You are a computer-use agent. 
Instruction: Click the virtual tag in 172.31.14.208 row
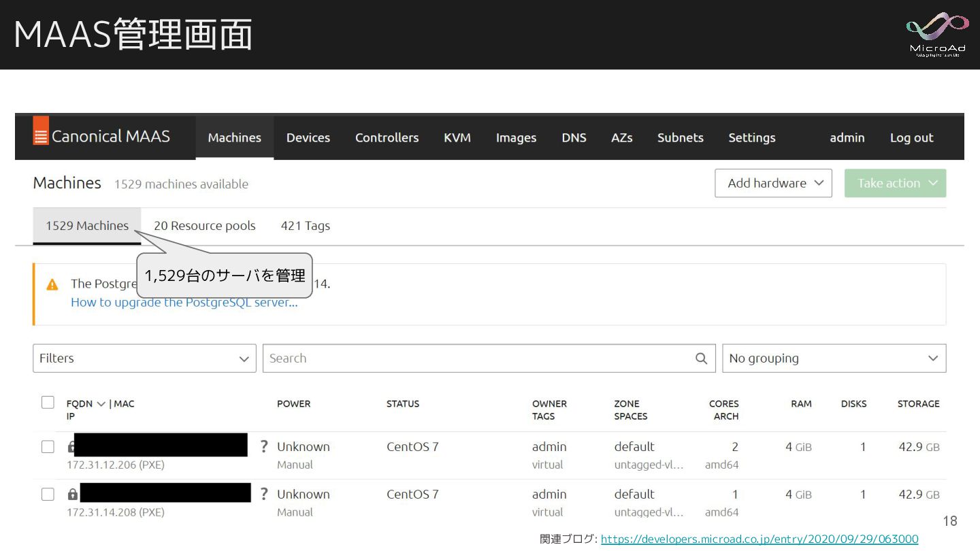(x=548, y=512)
